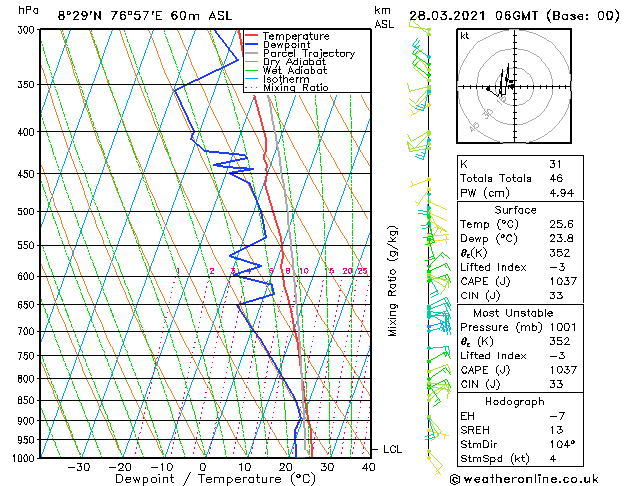The height and width of the screenshot is (486, 629).
Task: Click the StmDir value 104°
Action: pos(562,444)
